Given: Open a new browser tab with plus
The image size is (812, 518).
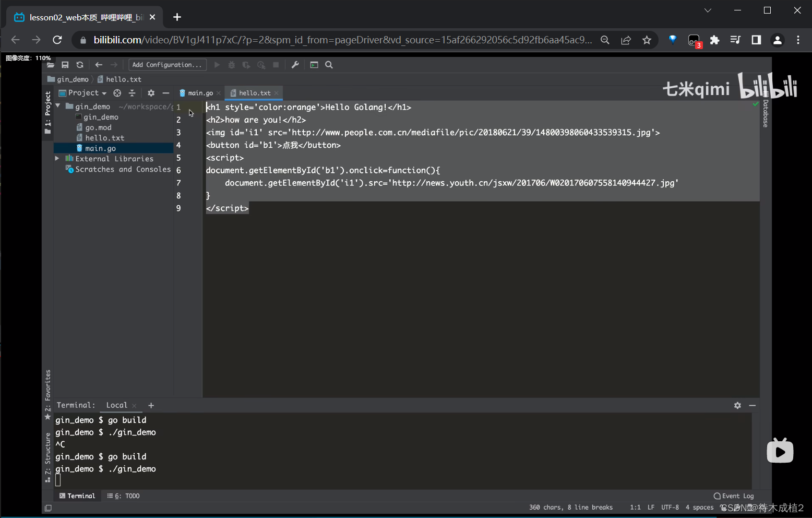Looking at the screenshot, I should click(x=177, y=17).
